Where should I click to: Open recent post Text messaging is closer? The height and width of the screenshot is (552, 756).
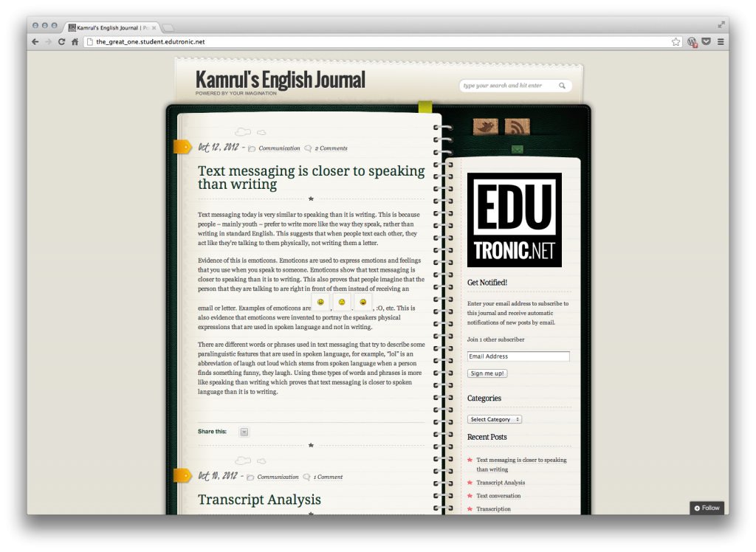(x=522, y=465)
